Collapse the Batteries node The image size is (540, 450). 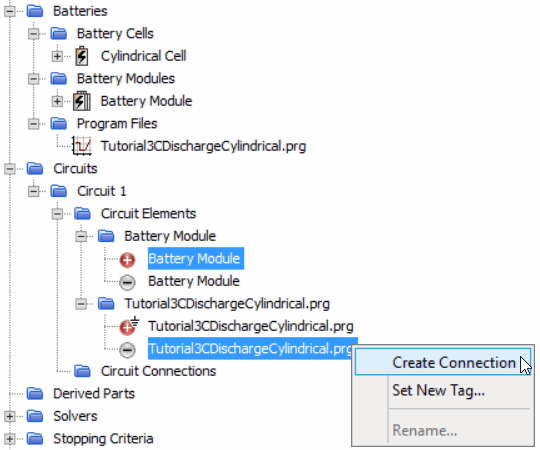[x=10, y=11]
